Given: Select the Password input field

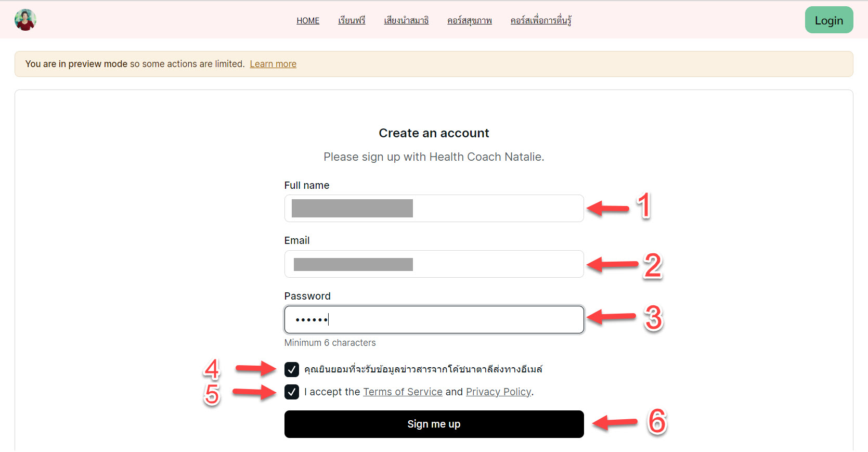Looking at the screenshot, I should pos(434,319).
